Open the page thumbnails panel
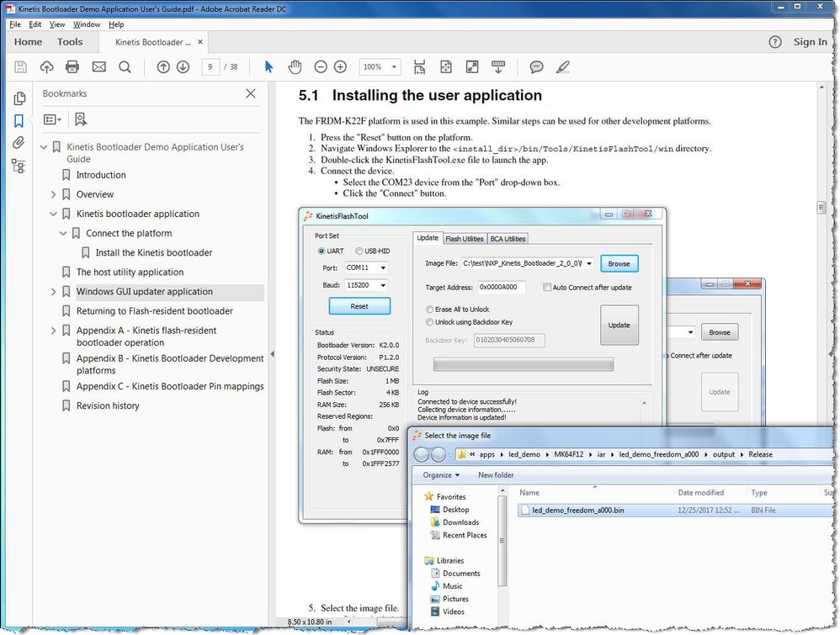Viewport: 840px width, 635px height. pos(19,98)
